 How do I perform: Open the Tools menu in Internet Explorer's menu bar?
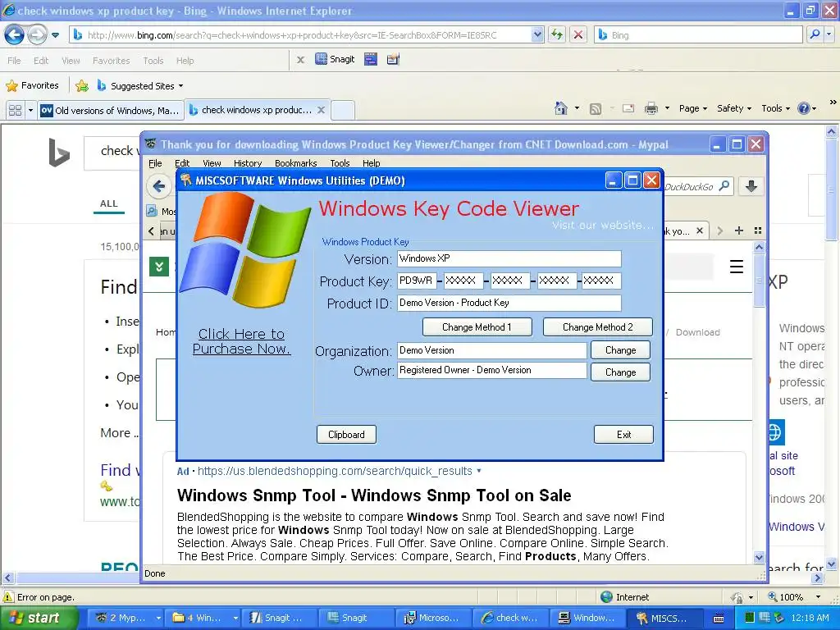(x=153, y=61)
